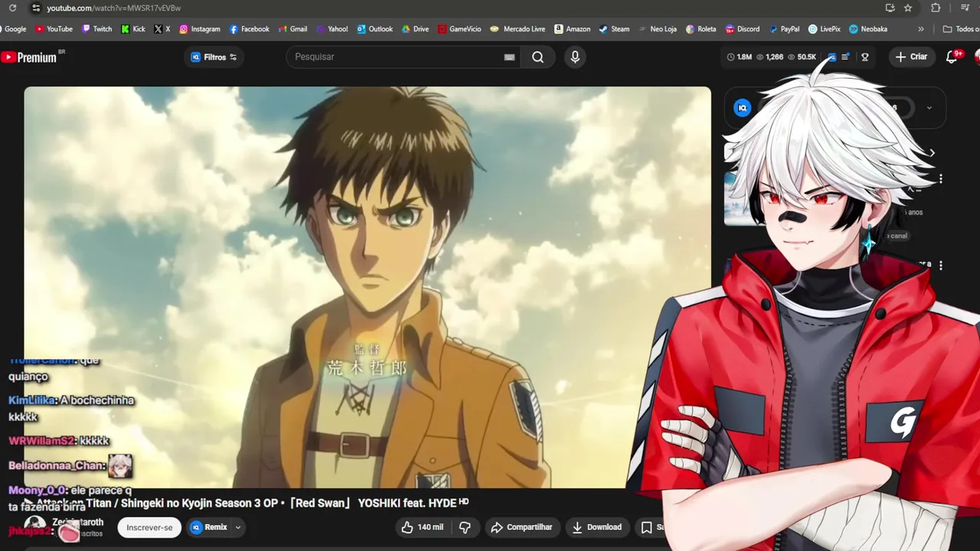Click the 50.5K stats counter
This screenshot has height=551, width=980.
802,57
